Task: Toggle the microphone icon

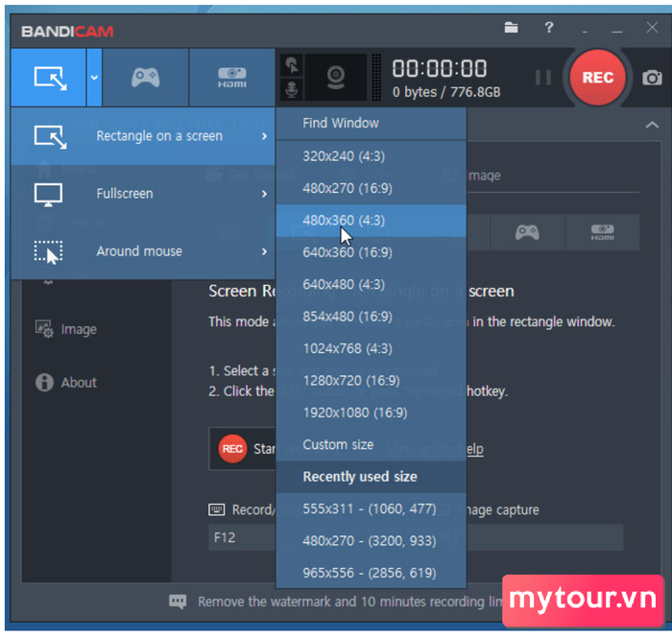Action: 292,89
